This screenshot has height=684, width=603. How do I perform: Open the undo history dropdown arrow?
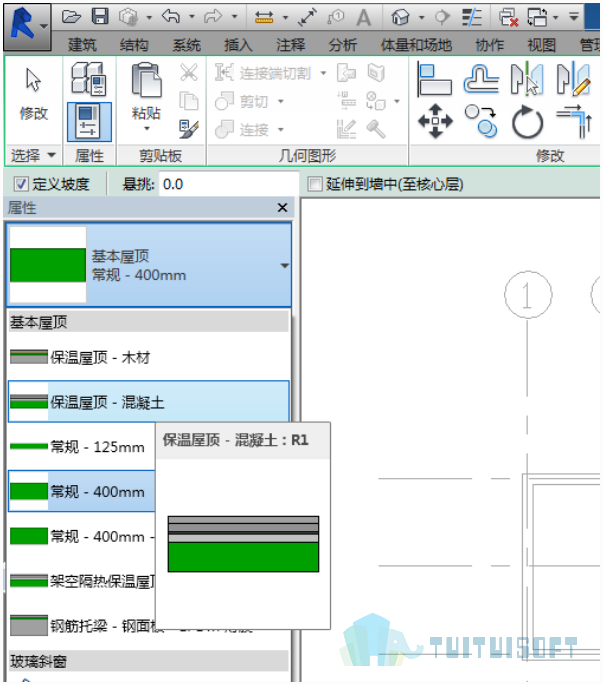(x=192, y=17)
